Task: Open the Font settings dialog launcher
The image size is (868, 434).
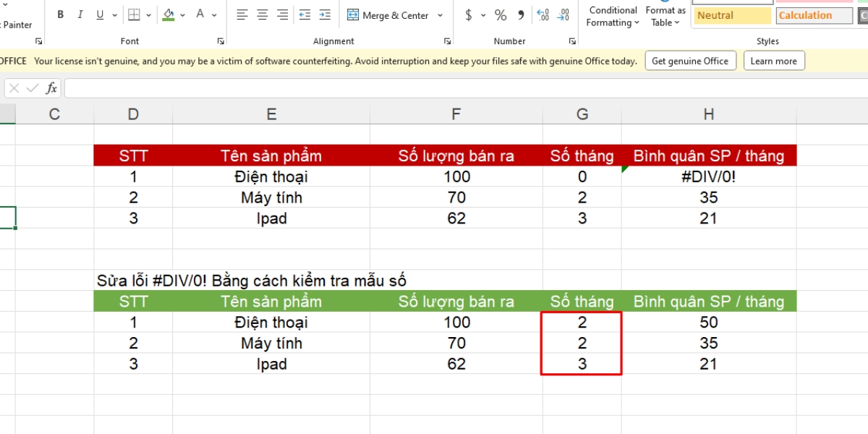Action: click(221, 41)
